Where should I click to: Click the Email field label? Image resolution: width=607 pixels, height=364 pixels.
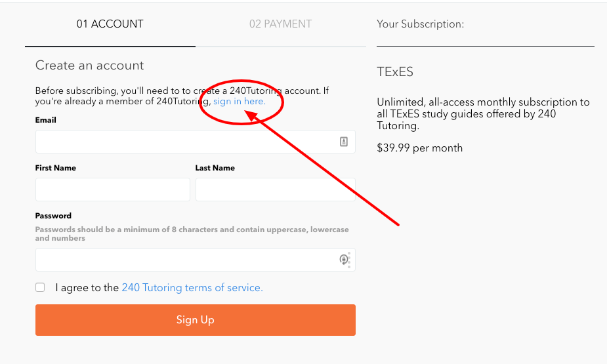coord(46,120)
